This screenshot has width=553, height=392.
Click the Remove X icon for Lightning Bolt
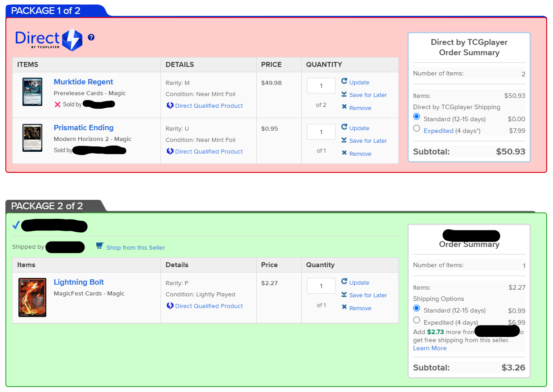pos(344,307)
